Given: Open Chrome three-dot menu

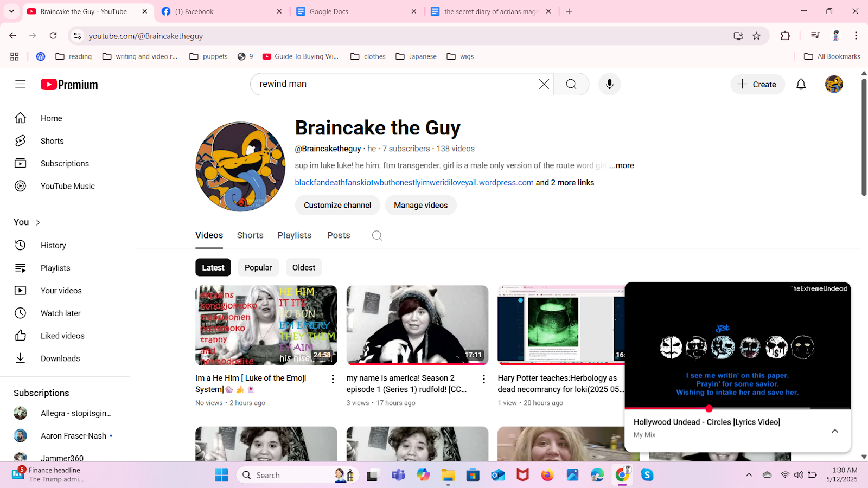Looking at the screenshot, I should click(856, 36).
